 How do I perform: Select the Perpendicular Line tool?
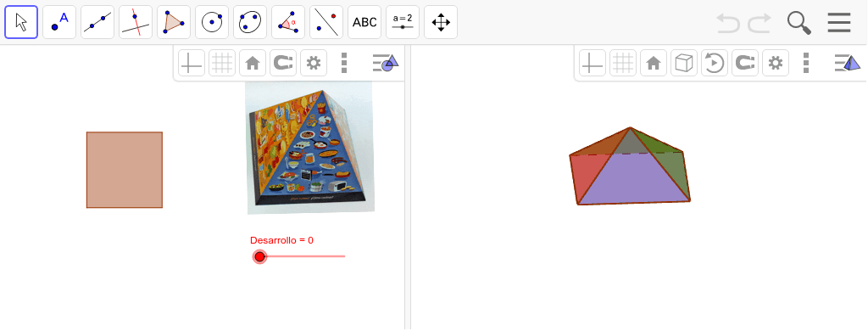point(136,22)
